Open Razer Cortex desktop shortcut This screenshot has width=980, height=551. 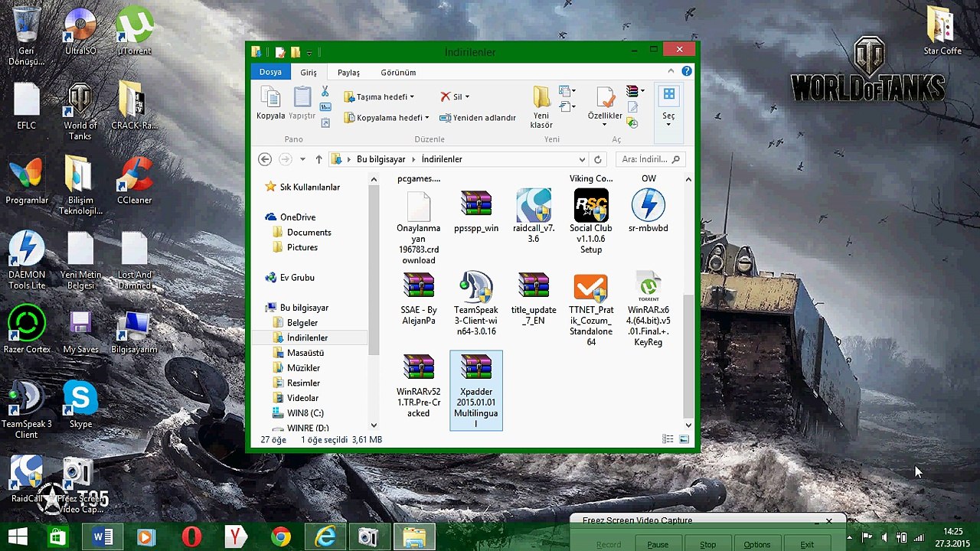click(27, 330)
